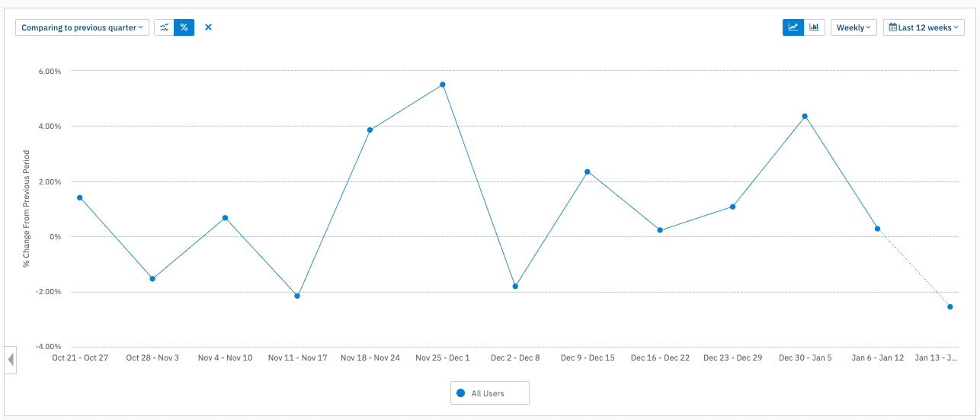Switch to the bar chart view

click(x=815, y=27)
